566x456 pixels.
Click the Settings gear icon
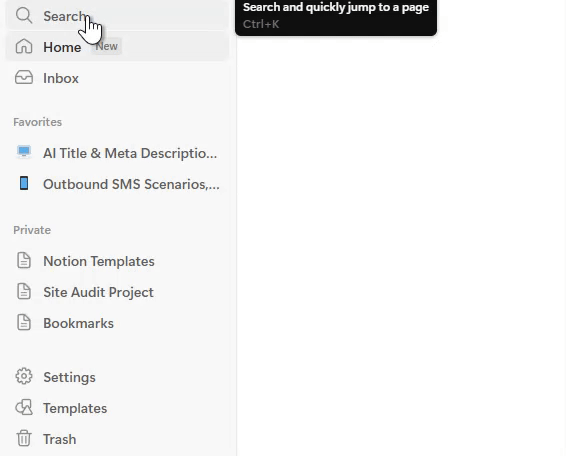tap(24, 377)
